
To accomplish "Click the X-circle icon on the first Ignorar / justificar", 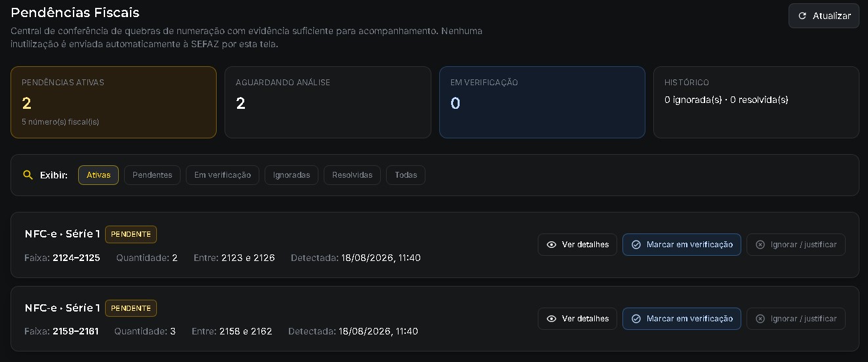I will 760,245.
